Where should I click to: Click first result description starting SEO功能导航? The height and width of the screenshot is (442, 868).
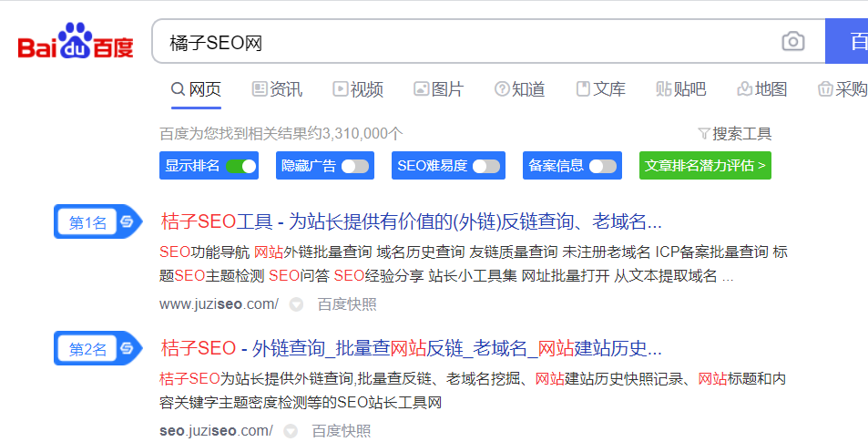(x=474, y=263)
